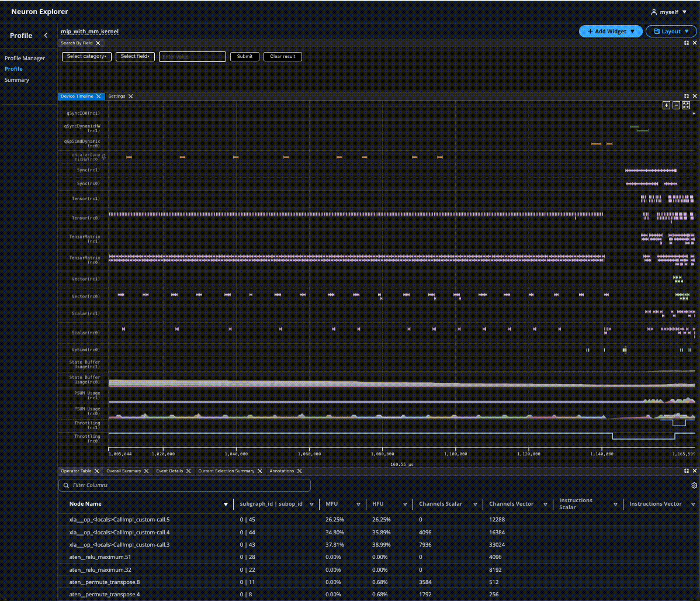Open the Current Selection Summary tab

pyautogui.click(x=226, y=471)
